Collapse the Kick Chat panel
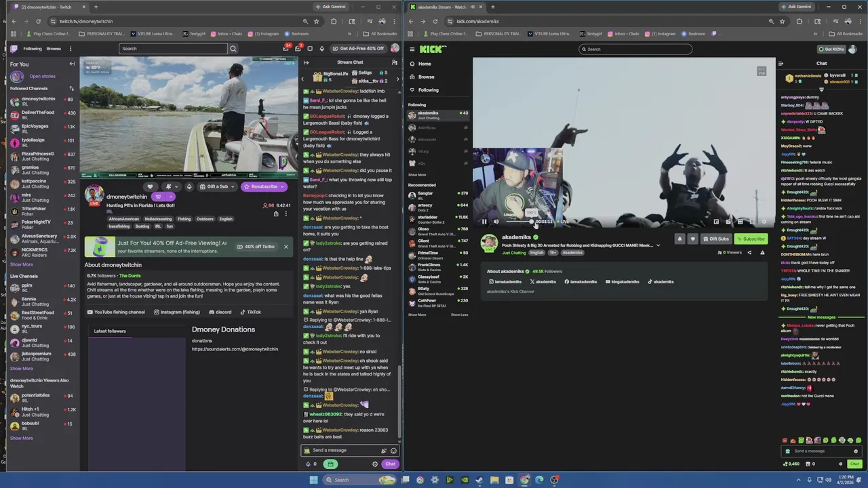Viewport: 868px width, 488px height. coord(781,64)
